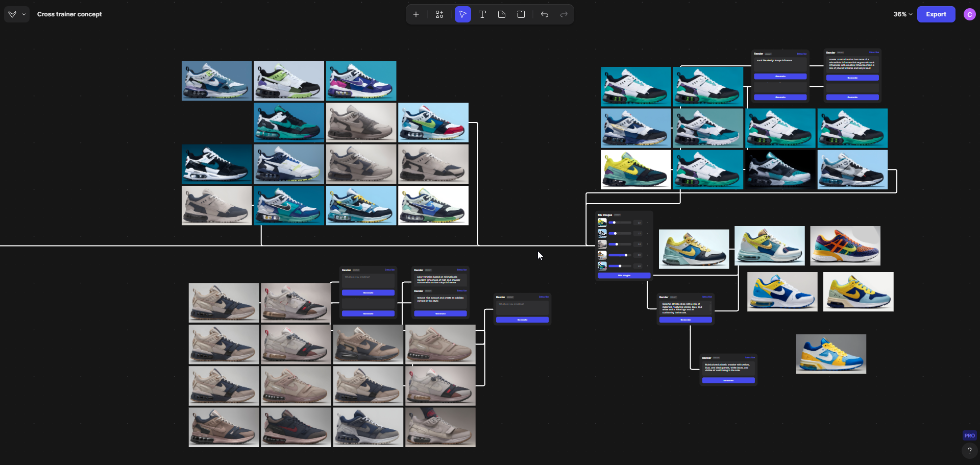Adjust the fifth Mix Images weight slider
The image size is (980, 465).
(620, 266)
